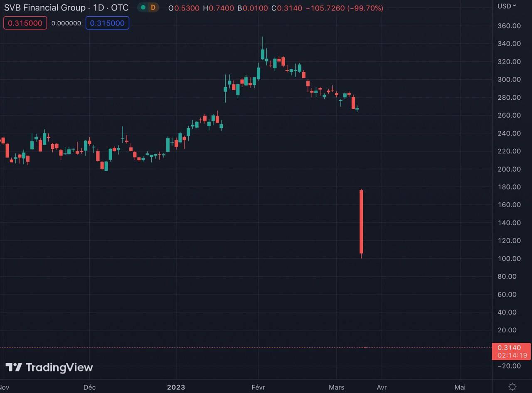Open chart settings gear icon
Viewport: 532px width, 393px height.
pos(512,387)
